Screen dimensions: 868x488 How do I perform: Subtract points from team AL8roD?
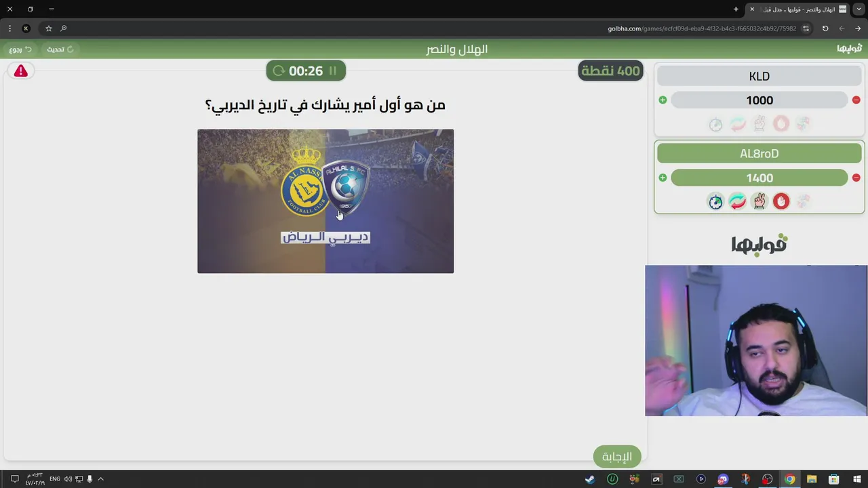coord(856,178)
